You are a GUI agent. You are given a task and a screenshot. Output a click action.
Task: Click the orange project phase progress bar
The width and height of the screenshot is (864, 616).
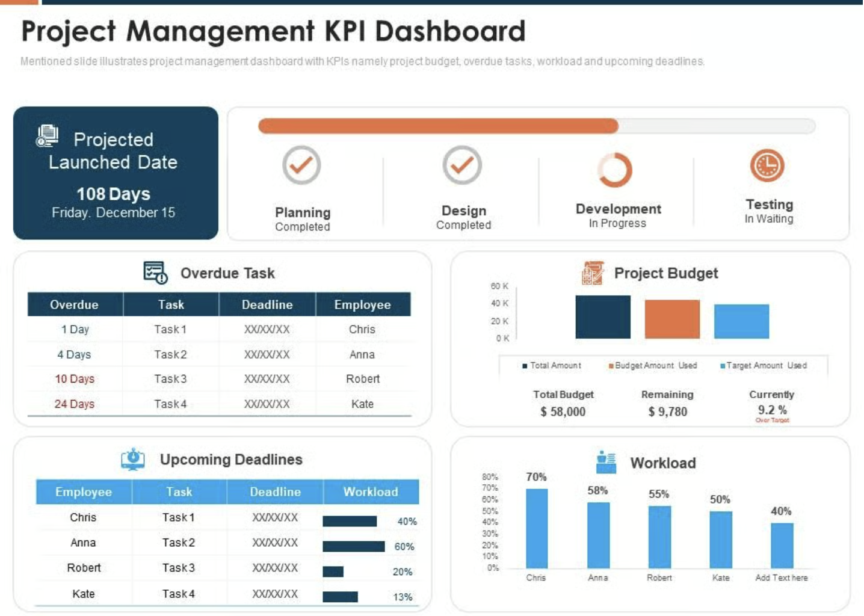click(x=438, y=126)
